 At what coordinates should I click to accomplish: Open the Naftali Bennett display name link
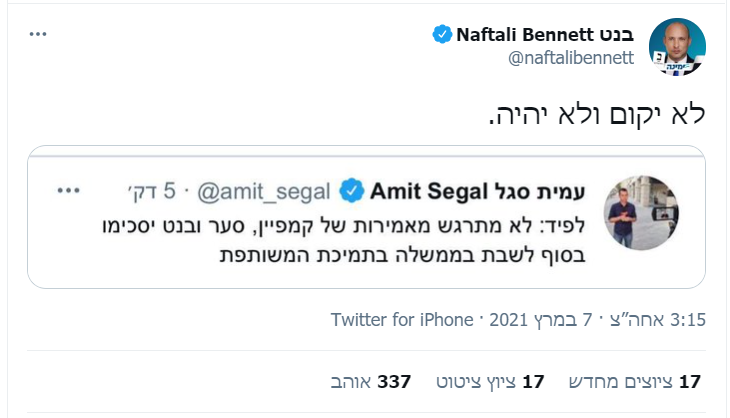(x=545, y=36)
